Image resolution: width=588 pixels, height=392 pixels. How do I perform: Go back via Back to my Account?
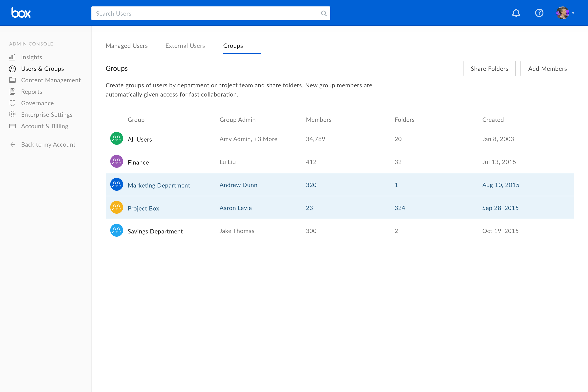[x=48, y=145]
